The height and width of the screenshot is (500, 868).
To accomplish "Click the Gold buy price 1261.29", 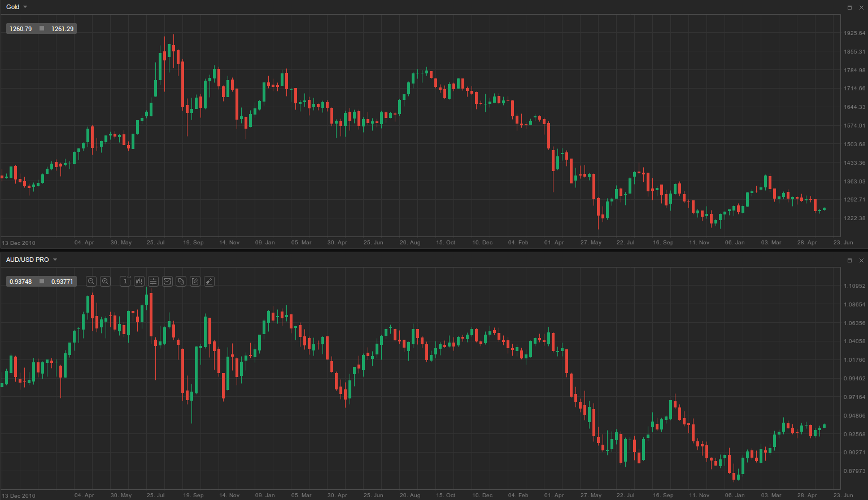I will click(62, 29).
